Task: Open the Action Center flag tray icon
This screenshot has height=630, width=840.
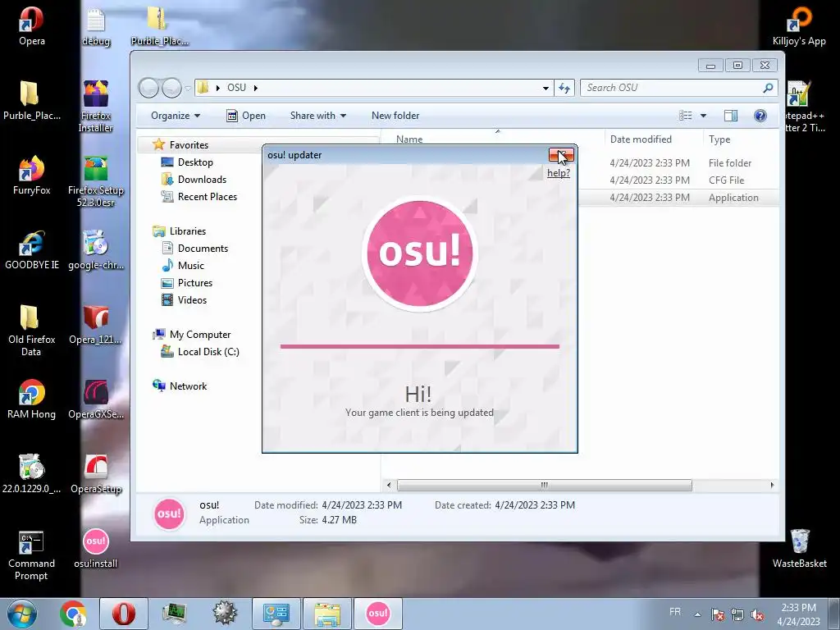Action: (717, 615)
